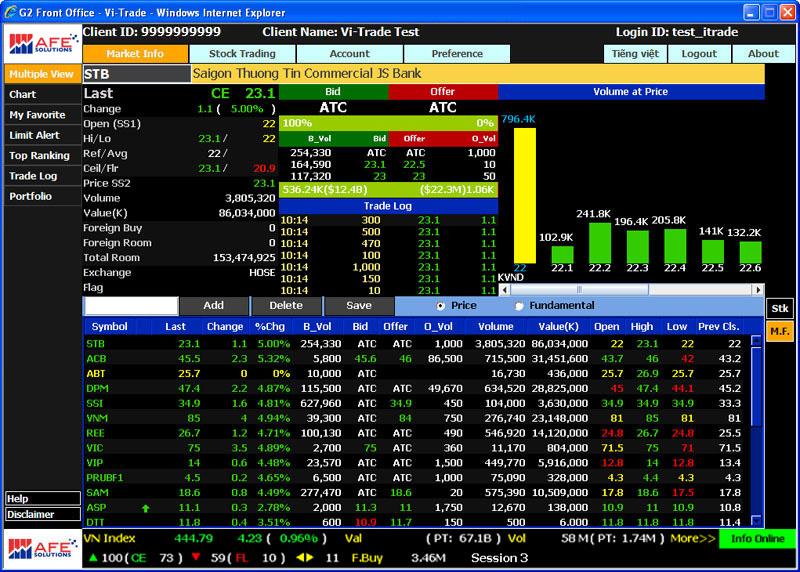Select the Fundamental radio option

pyautogui.click(x=519, y=306)
